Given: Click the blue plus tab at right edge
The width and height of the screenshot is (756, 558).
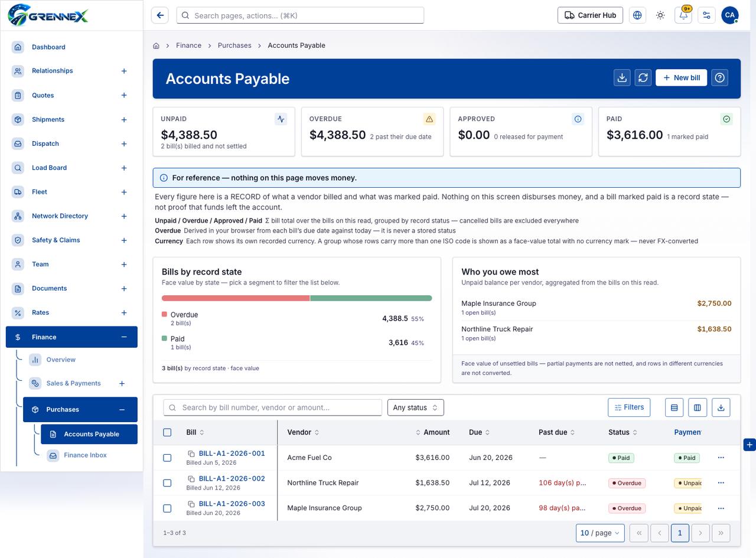Looking at the screenshot, I should pos(750,445).
